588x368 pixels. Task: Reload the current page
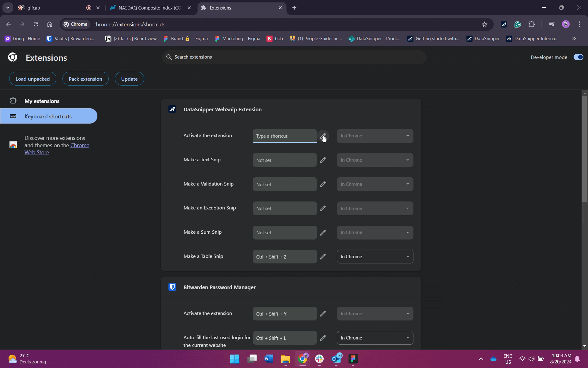pyautogui.click(x=36, y=24)
